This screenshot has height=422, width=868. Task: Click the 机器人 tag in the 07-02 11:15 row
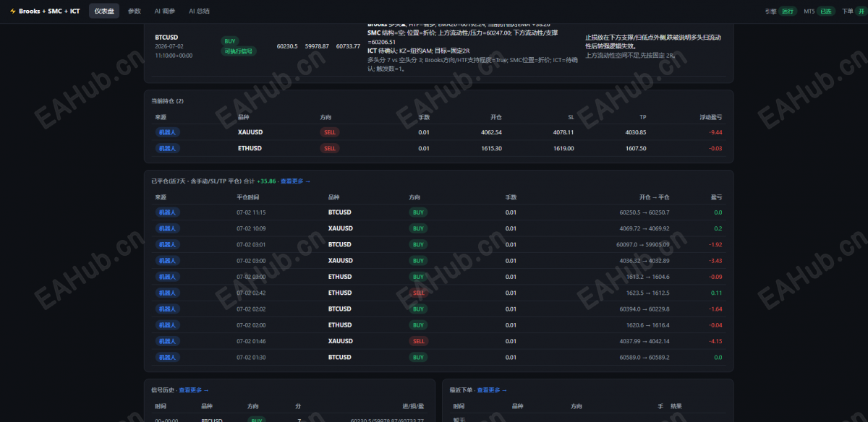(167, 212)
